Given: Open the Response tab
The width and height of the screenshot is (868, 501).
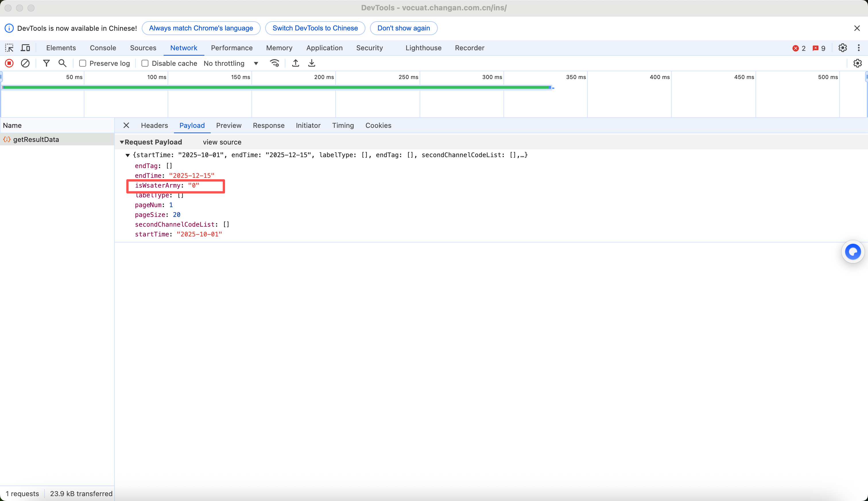Looking at the screenshot, I should click(268, 126).
